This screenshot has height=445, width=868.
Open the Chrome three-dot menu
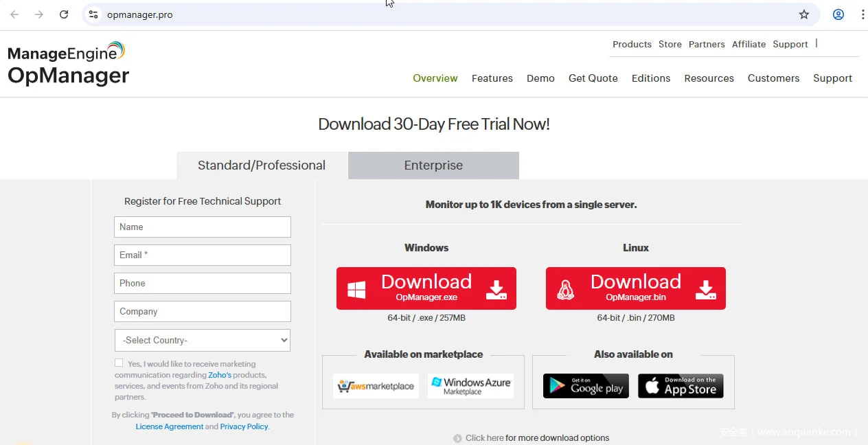pyautogui.click(x=863, y=14)
